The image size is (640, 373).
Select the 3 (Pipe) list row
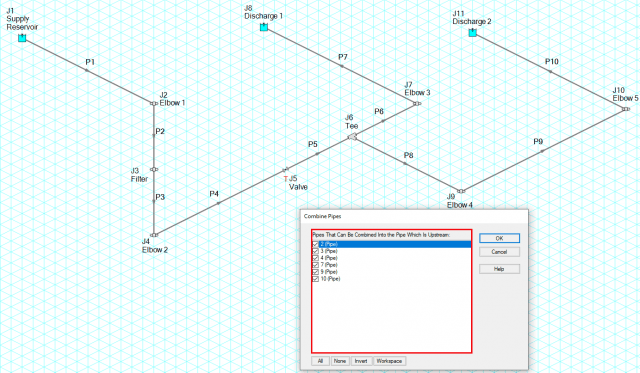[x=391, y=251]
